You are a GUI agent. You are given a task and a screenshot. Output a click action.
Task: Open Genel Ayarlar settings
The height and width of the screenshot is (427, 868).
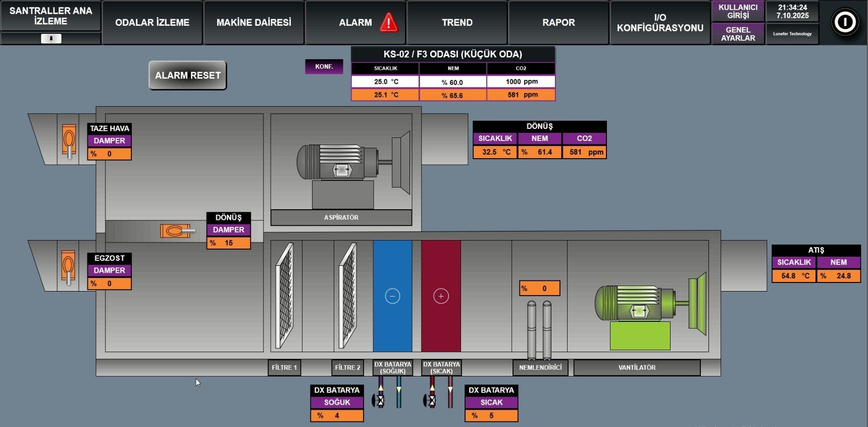click(x=738, y=34)
